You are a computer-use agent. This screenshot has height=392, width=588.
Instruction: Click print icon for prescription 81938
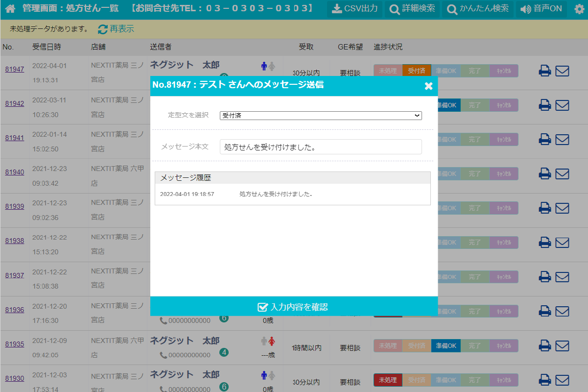[545, 243]
